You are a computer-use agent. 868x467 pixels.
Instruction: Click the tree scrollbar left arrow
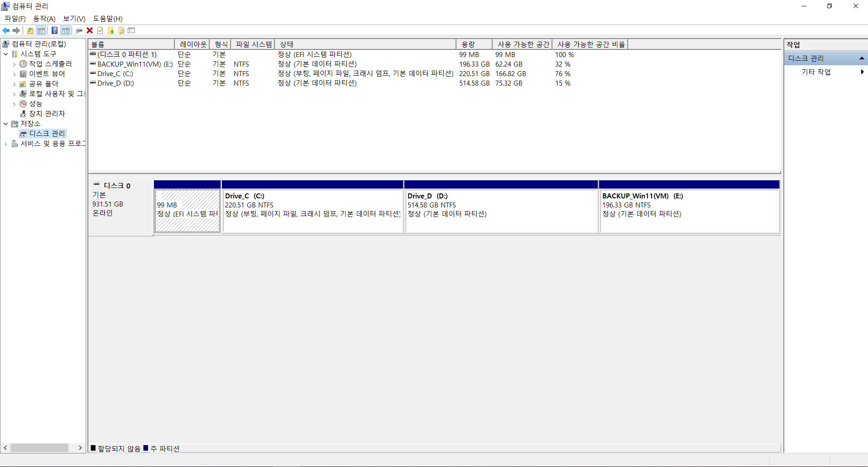click(x=5, y=448)
